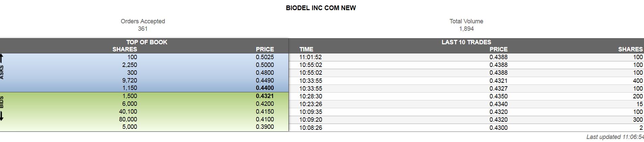Click the 10:08:26 trade time
The image size is (644, 142).
click(310, 128)
